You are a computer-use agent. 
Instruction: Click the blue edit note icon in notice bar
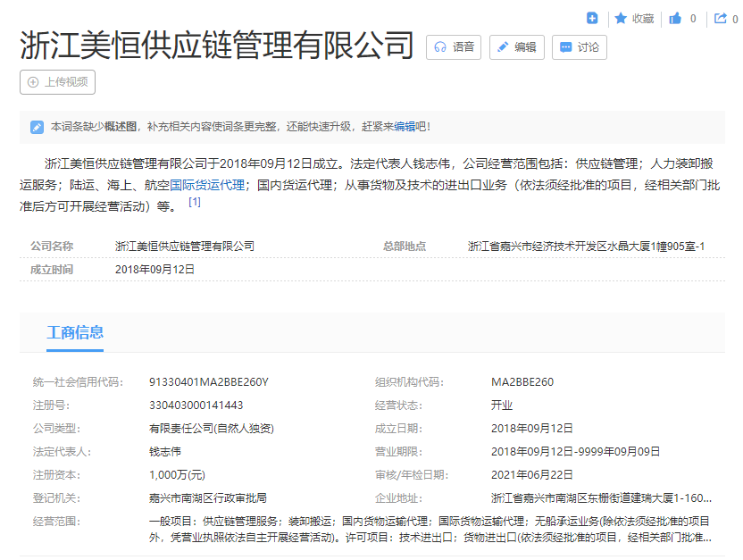[x=37, y=127]
